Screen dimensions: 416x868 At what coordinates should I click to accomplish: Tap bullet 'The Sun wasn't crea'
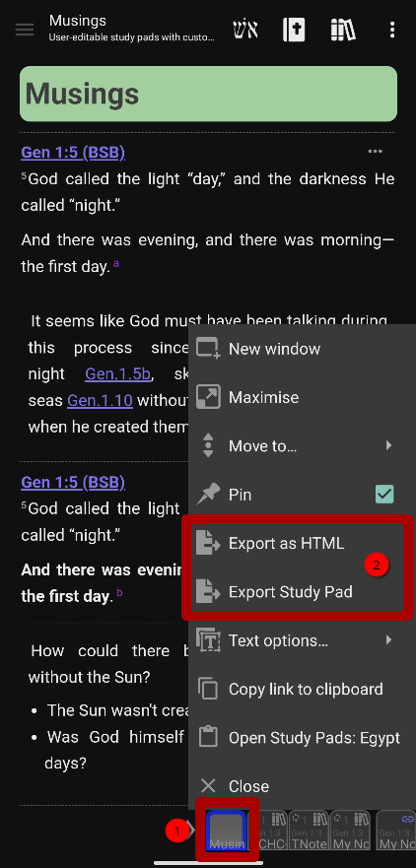[x=119, y=710]
